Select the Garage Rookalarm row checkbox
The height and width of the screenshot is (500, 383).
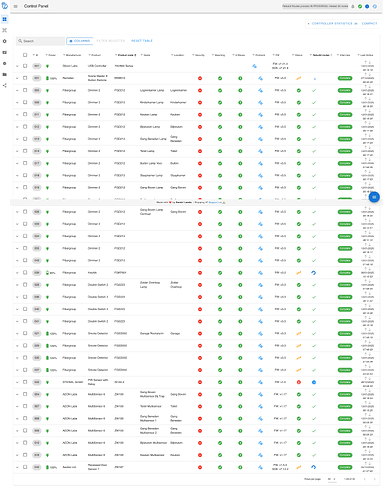(25, 333)
